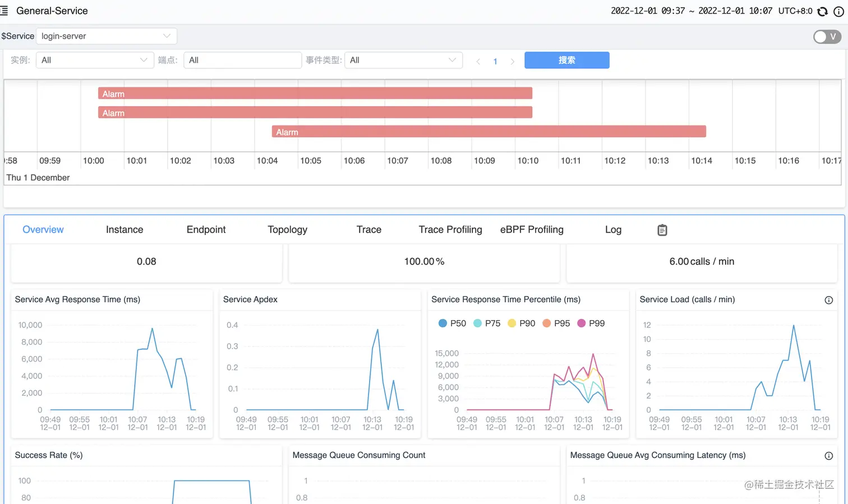Switch to the Log tab
This screenshot has width=848, height=504.
pyautogui.click(x=613, y=229)
